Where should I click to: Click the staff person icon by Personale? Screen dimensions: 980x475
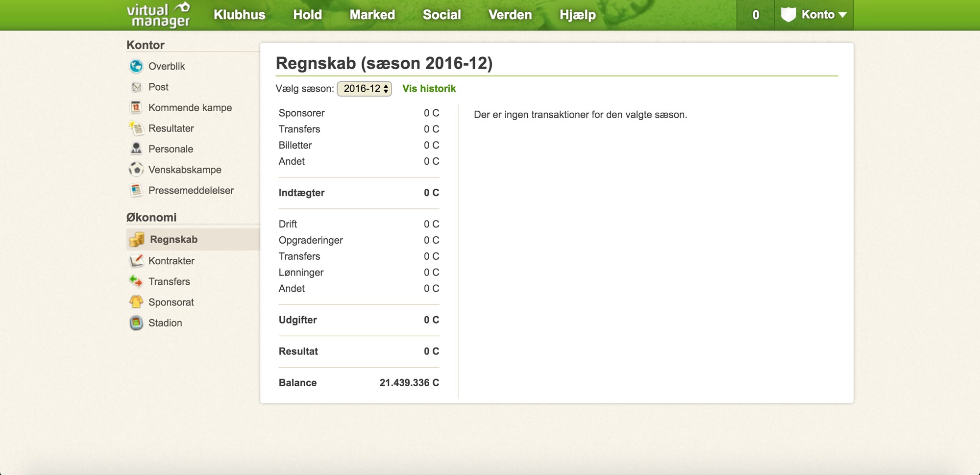(x=136, y=149)
